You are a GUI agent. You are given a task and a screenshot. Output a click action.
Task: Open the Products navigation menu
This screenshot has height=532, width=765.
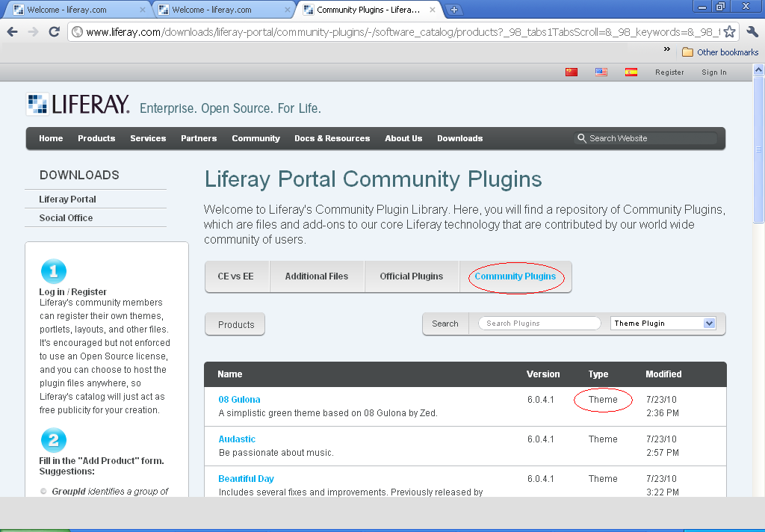coord(96,138)
